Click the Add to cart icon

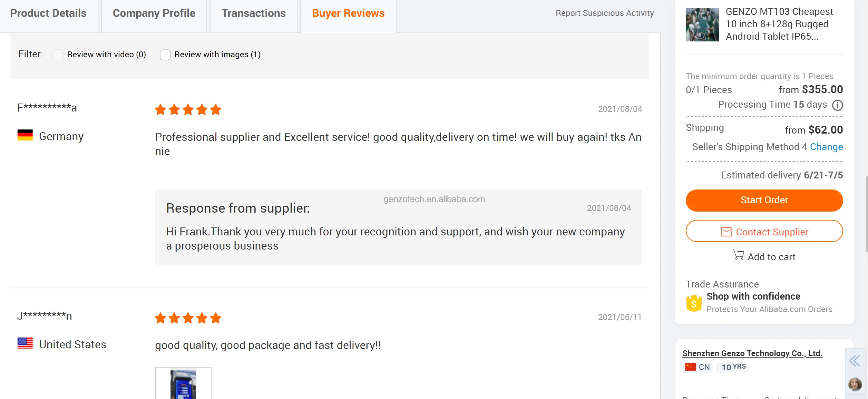(739, 255)
